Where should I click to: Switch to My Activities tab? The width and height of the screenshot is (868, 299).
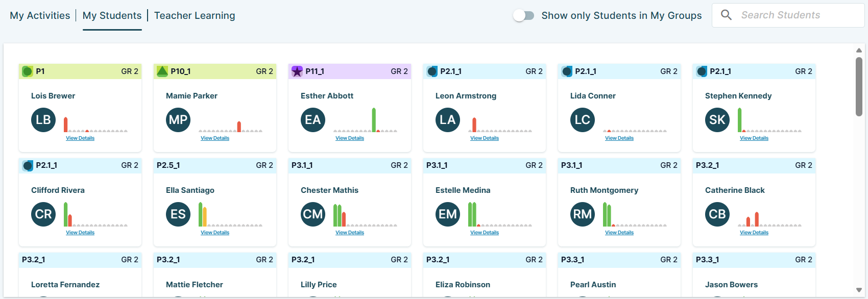pos(40,16)
